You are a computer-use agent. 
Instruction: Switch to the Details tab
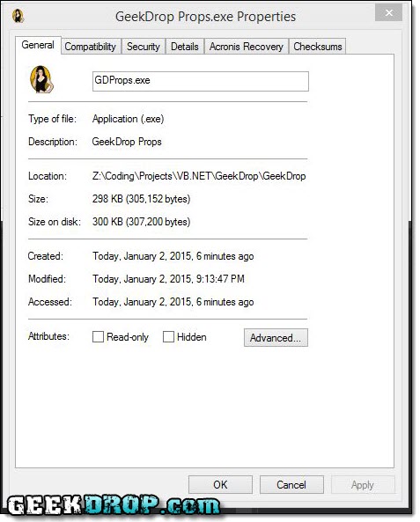tap(185, 47)
